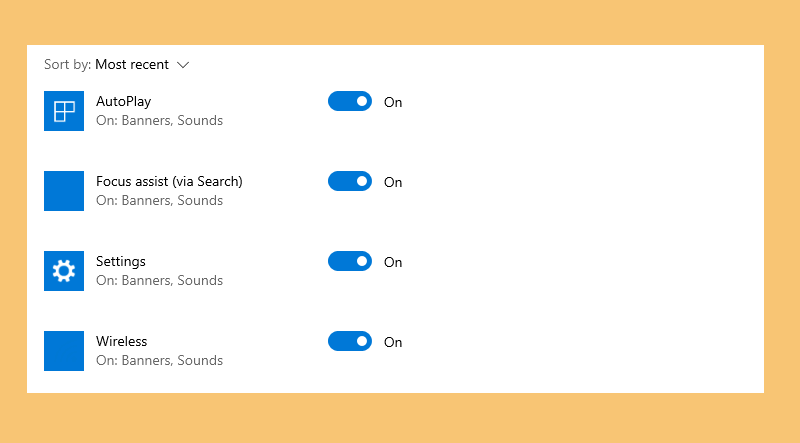This screenshot has height=443, width=800.
Task: Click Banners, Sounds text under Wireless
Action: pyautogui.click(x=172, y=360)
